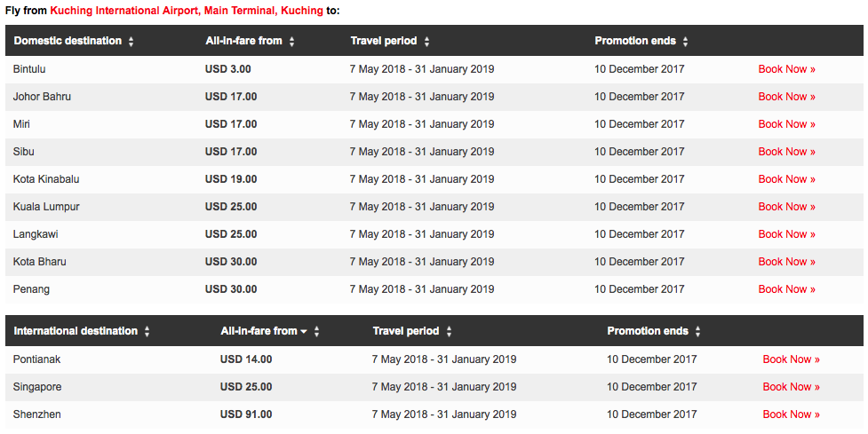Click sort arrows beside domestic All-in-fare from

291,42
